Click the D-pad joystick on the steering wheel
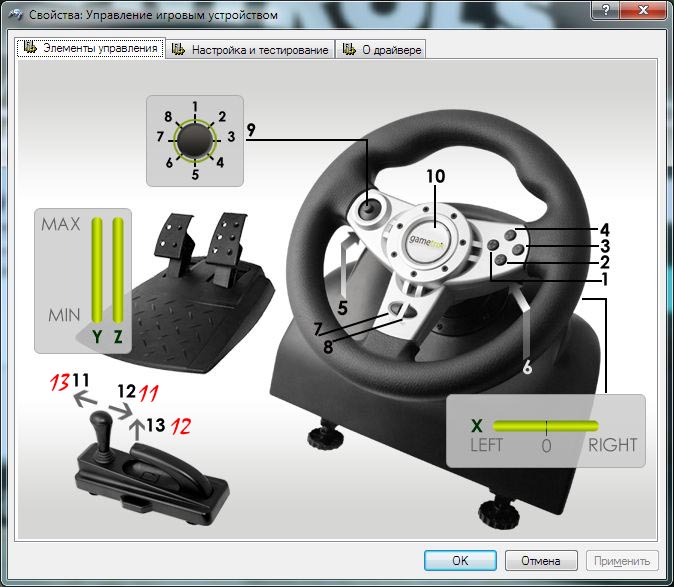This screenshot has height=587, width=674. click(369, 210)
